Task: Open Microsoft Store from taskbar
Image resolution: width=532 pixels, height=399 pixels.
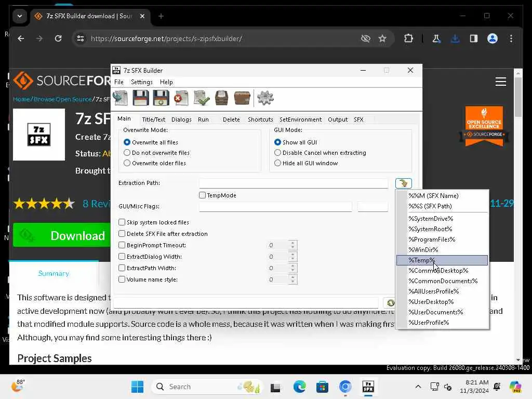Action: [x=322, y=387]
